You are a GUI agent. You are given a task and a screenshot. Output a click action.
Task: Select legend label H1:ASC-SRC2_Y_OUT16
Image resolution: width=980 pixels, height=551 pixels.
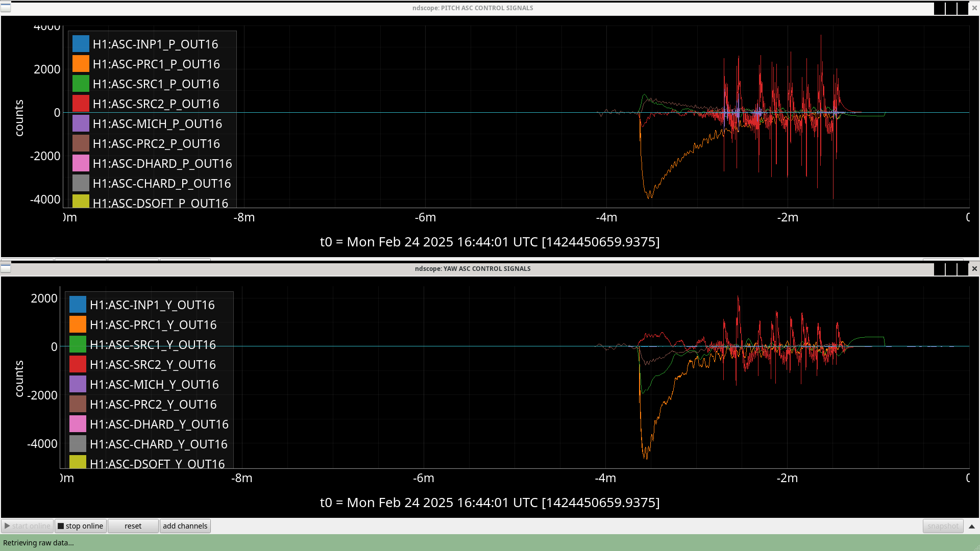point(153,365)
